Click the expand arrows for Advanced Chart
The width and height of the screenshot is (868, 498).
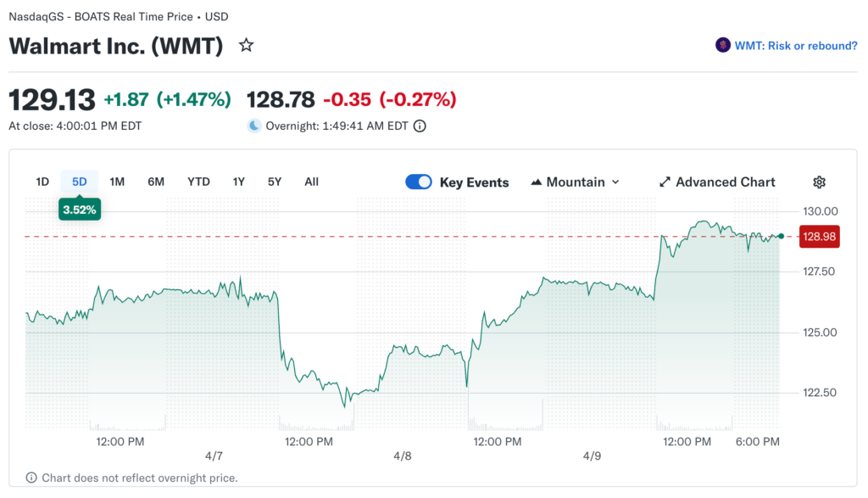pyautogui.click(x=665, y=182)
